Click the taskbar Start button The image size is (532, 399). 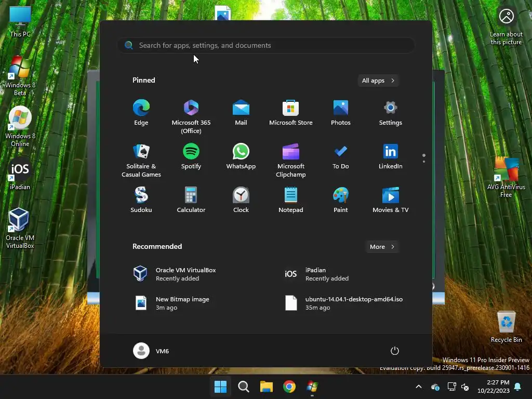click(x=220, y=387)
